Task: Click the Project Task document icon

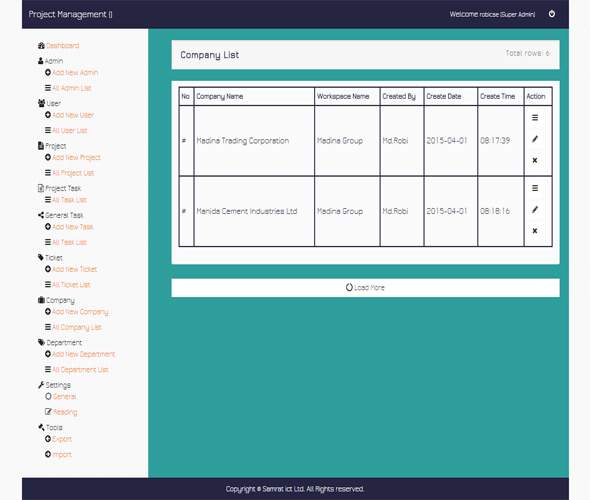Action: 41,188
